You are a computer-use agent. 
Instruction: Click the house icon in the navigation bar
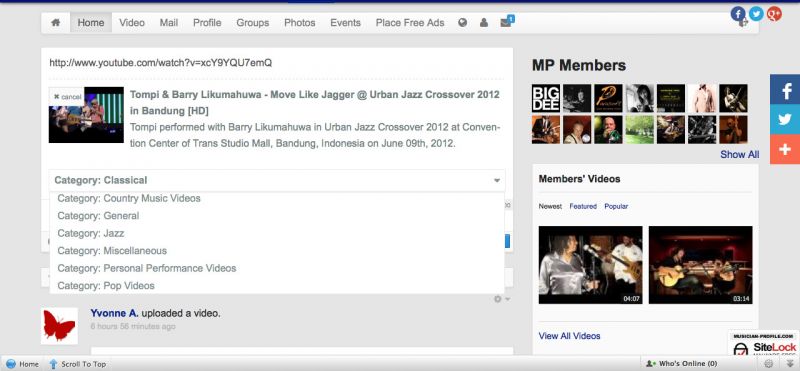pos(56,22)
